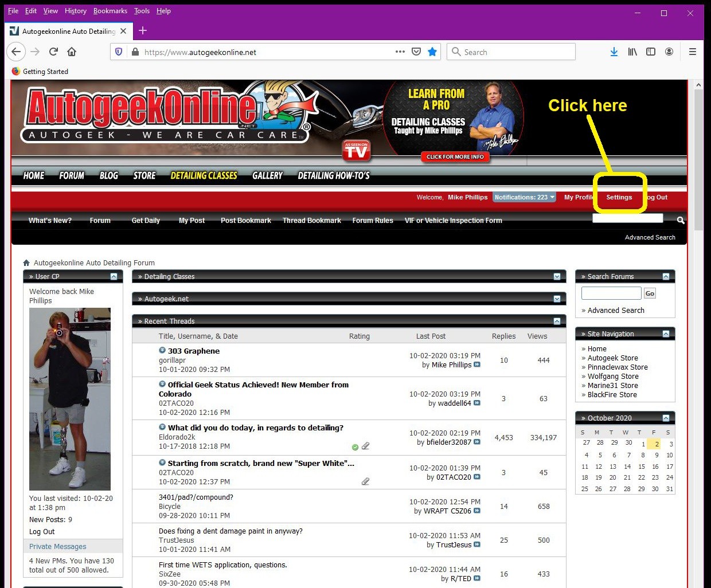Open the Getting Started bookmark
This screenshot has height=588, width=711.
(40, 72)
